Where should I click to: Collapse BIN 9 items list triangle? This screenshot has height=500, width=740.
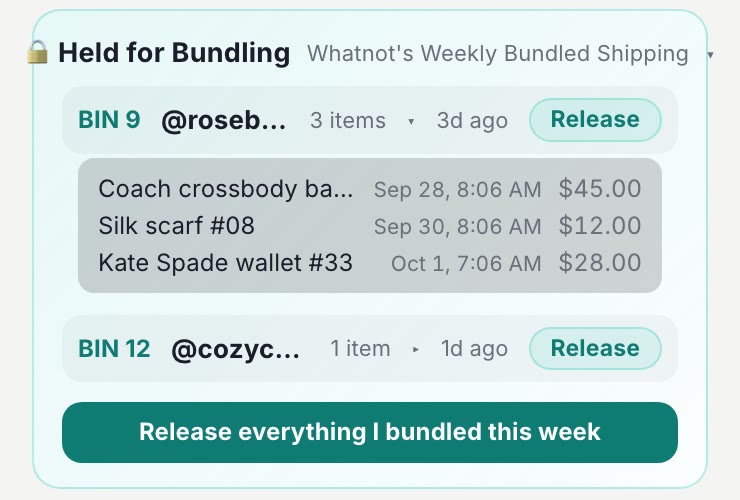point(411,121)
